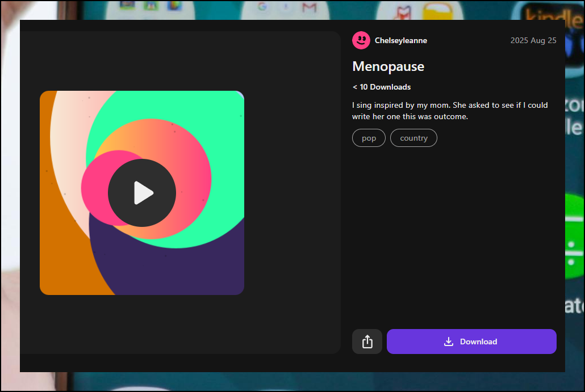Screen dimensions: 585x392
Task: Click the purple Download button
Action: point(471,342)
